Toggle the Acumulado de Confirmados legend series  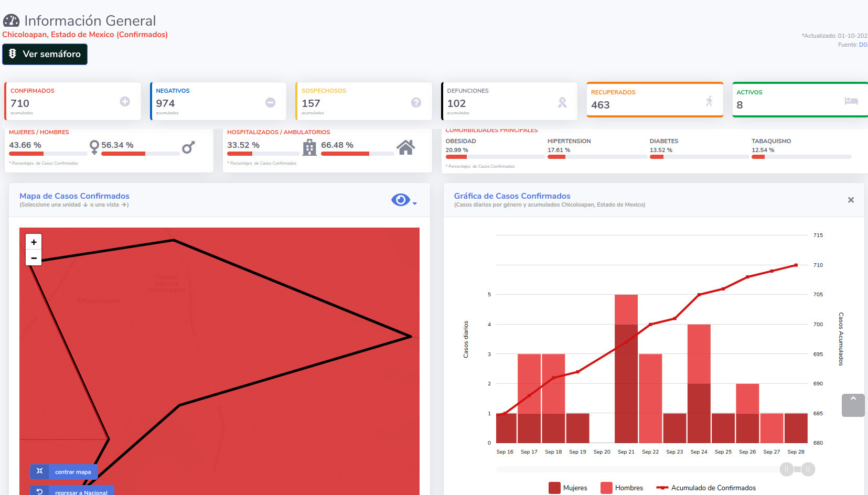click(706, 488)
